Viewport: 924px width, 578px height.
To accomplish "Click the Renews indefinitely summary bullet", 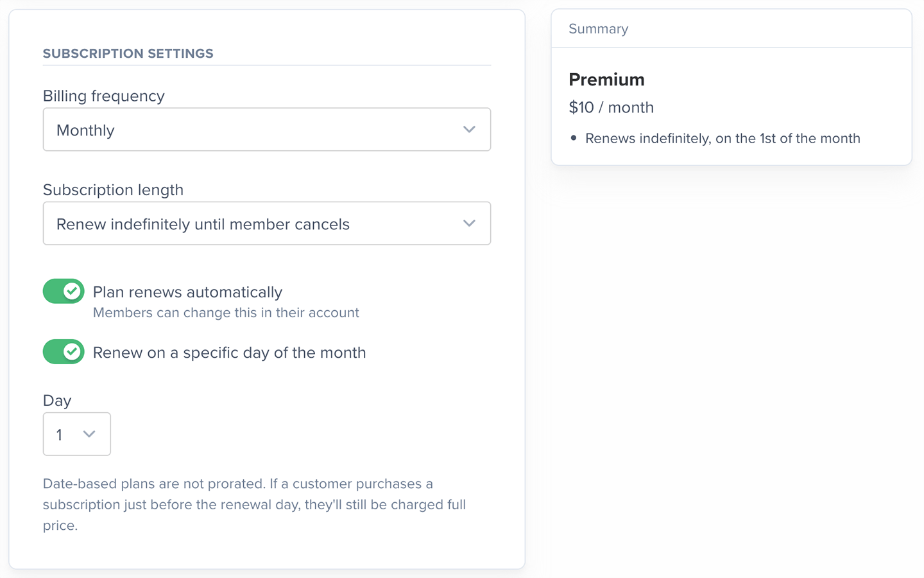I will 723,139.
